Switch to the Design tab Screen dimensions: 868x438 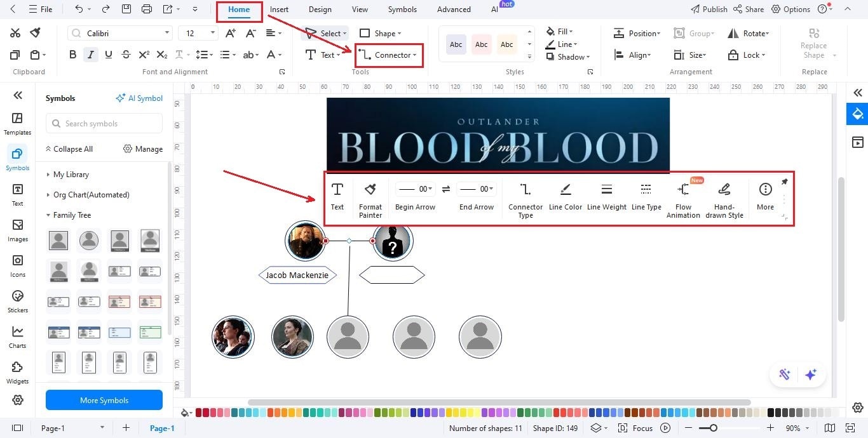320,10
